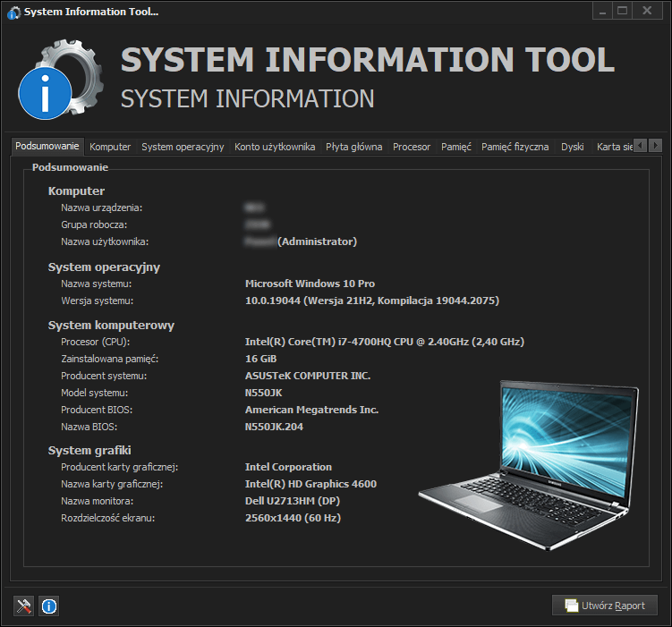The image size is (672, 627).
Task: Click the Producent systemu label
Action: 104,376
